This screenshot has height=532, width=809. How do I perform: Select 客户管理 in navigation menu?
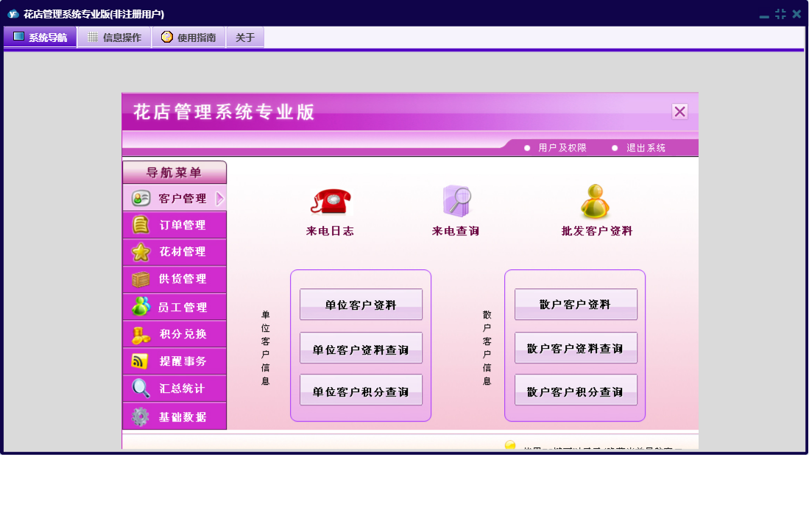pyautogui.click(x=174, y=198)
